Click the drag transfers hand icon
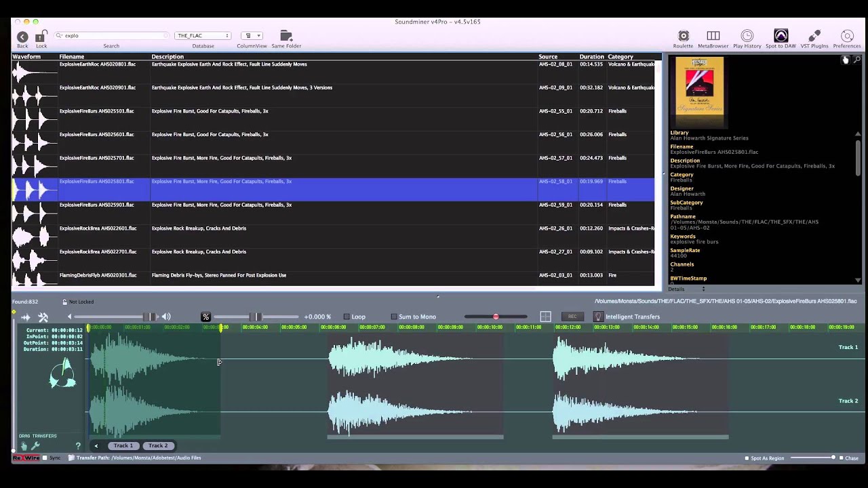 [24, 446]
